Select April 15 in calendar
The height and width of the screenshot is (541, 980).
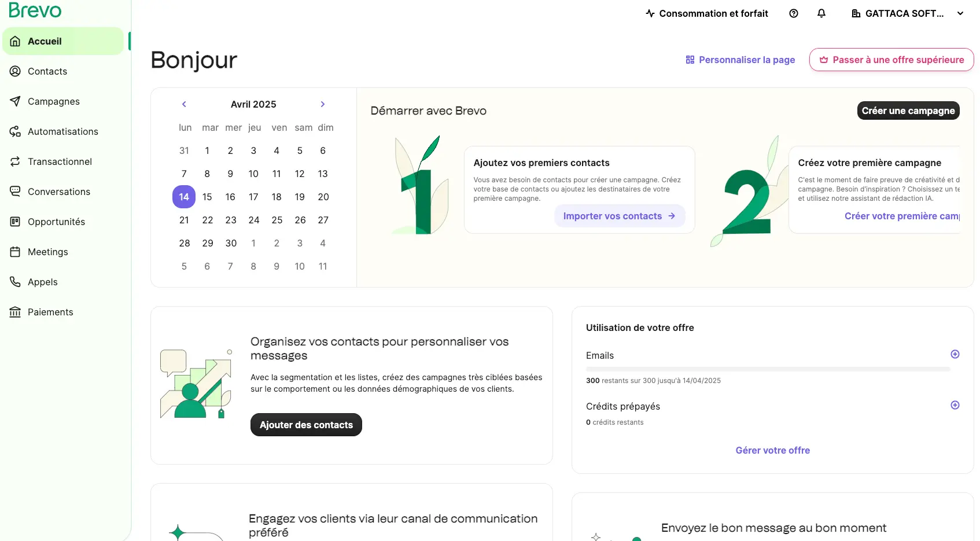tap(207, 197)
